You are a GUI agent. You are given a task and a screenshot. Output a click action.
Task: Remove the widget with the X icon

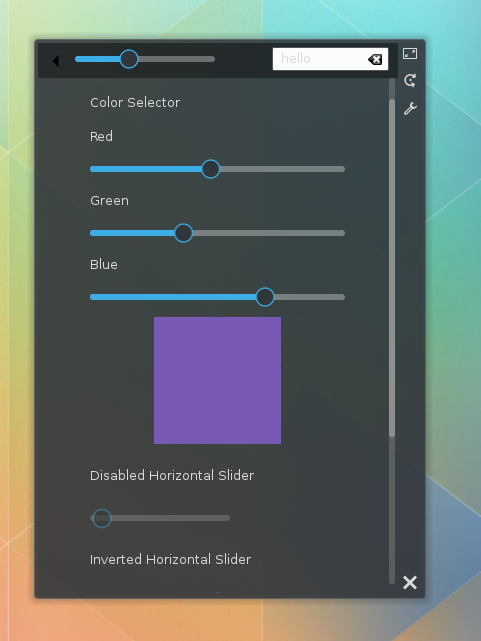409,582
